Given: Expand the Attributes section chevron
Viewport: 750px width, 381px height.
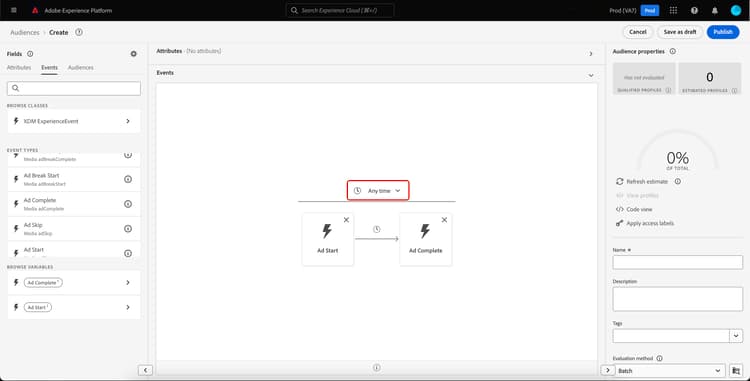Looking at the screenshot, I should click(x=591, y=54).
